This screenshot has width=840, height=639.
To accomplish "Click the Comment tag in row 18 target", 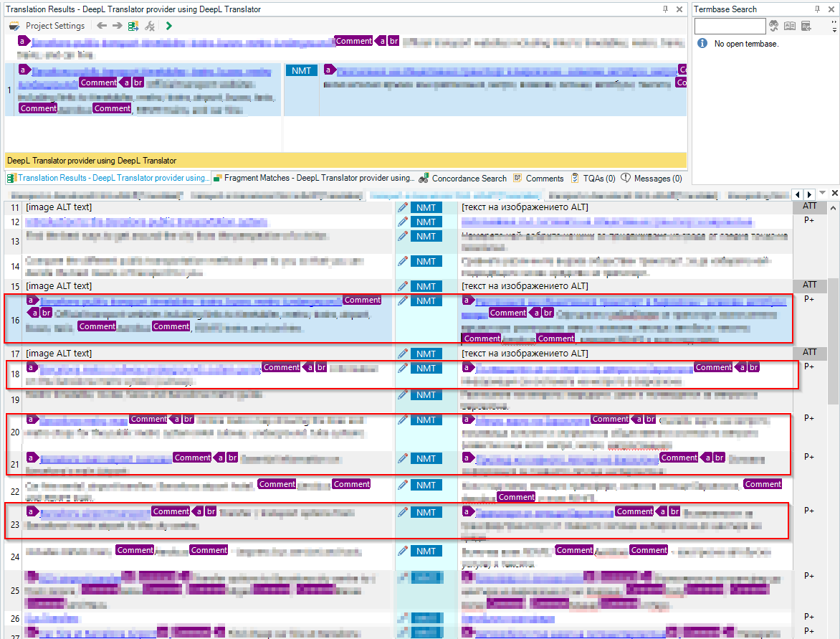I will pos(713,367).
